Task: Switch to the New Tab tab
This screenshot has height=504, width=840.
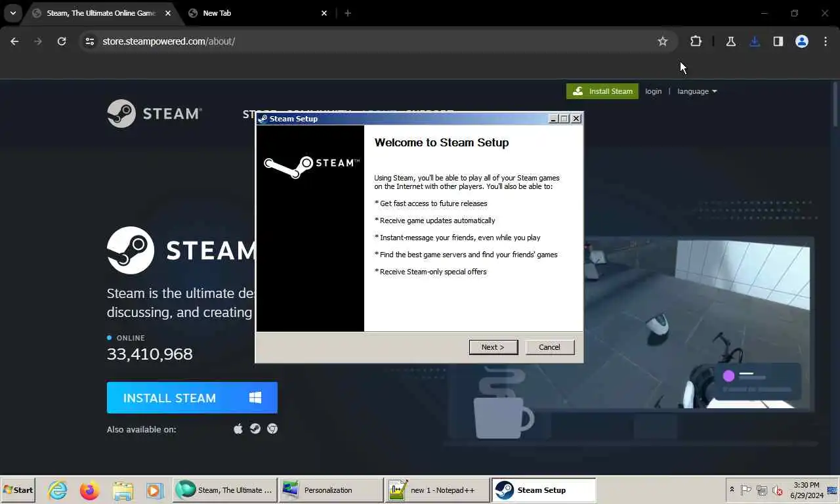Action: (x=256, y=13)
